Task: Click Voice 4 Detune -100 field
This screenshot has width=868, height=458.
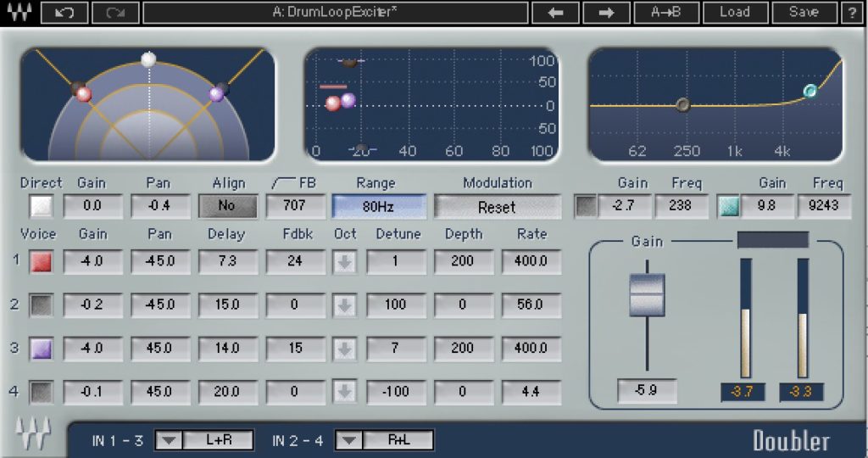Action: pyautogui.click(x=396, y=392)
